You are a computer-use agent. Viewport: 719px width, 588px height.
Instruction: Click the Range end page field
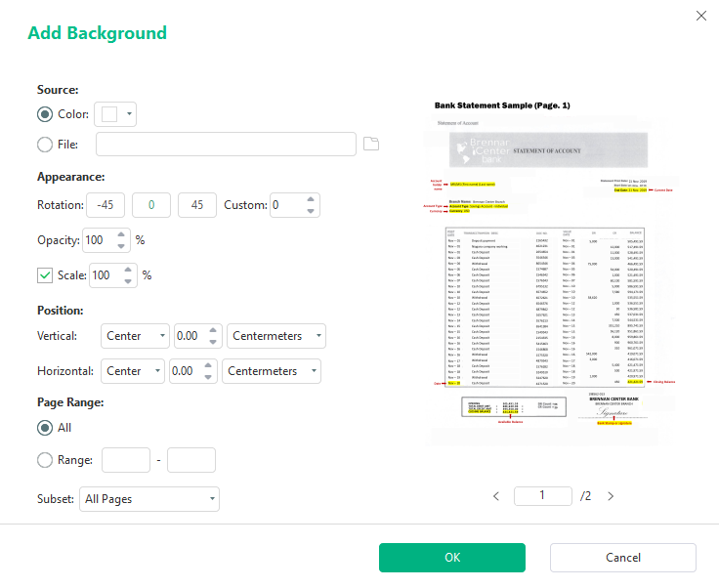pyautogui.click(x=191, y=460)
